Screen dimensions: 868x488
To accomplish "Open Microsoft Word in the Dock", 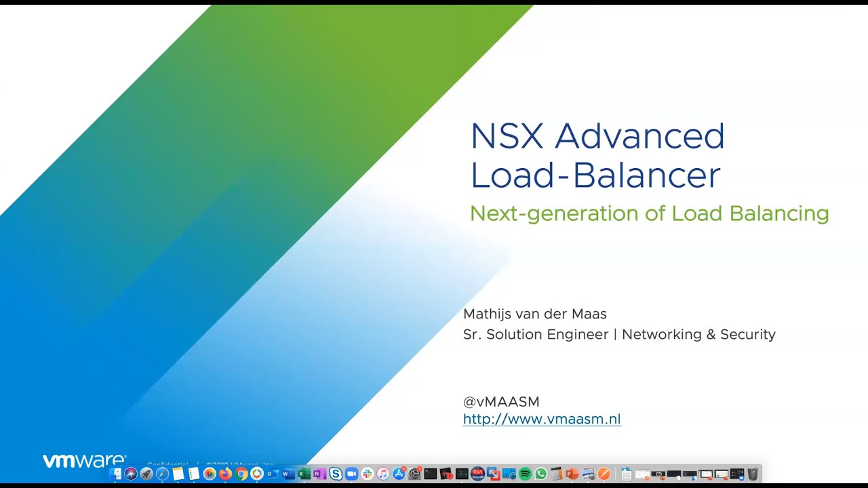I will pyautogui.click(x=288, y=474).
